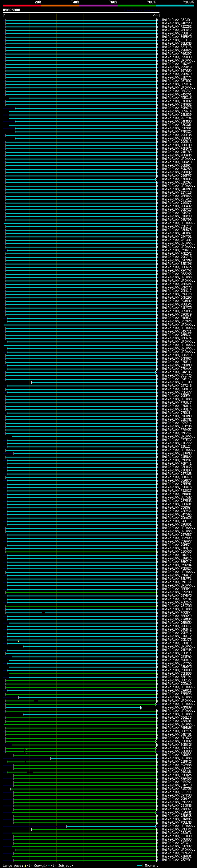Click the 292 query end position label
This screenshot has height=868, width=197.
pyautogui.click(x=155, y=15)
